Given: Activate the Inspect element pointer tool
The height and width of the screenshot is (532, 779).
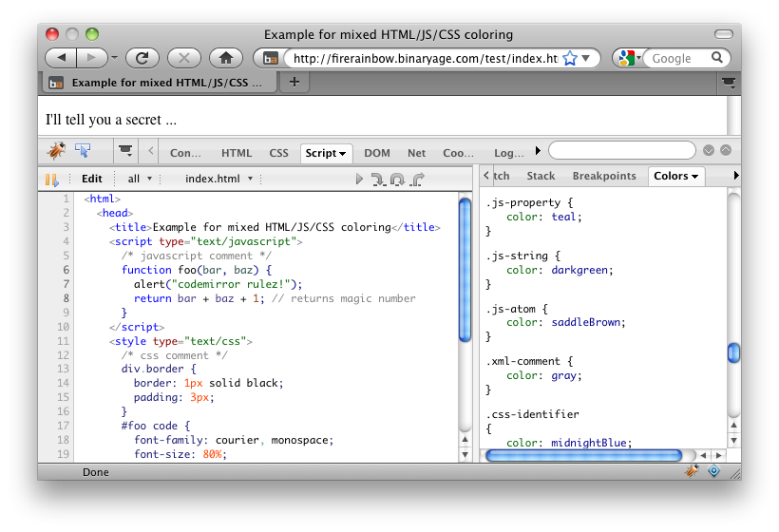Looking at the screenshot, I should click(83, 151).
